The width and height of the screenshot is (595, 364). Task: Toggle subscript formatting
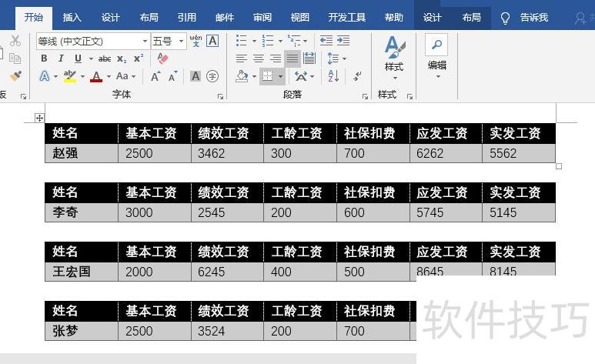(122, 58)
